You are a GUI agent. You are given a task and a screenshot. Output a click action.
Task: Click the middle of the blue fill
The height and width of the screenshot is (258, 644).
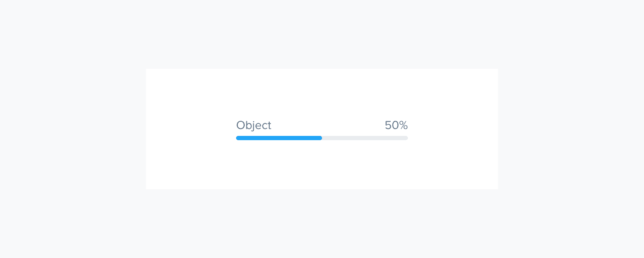[x=279, y=138]
